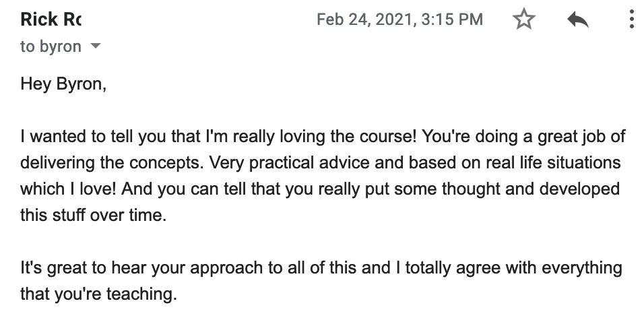Image resolution: width=644 pixels, height=326 pixels.
Task: Click the final line 'that you're teaching.'
Action: [x=98, y=294]
